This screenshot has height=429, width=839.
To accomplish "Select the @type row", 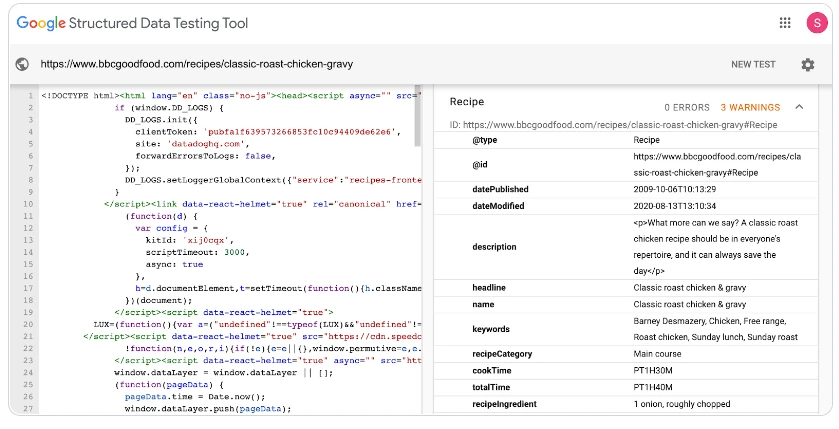I will point(626,140).
